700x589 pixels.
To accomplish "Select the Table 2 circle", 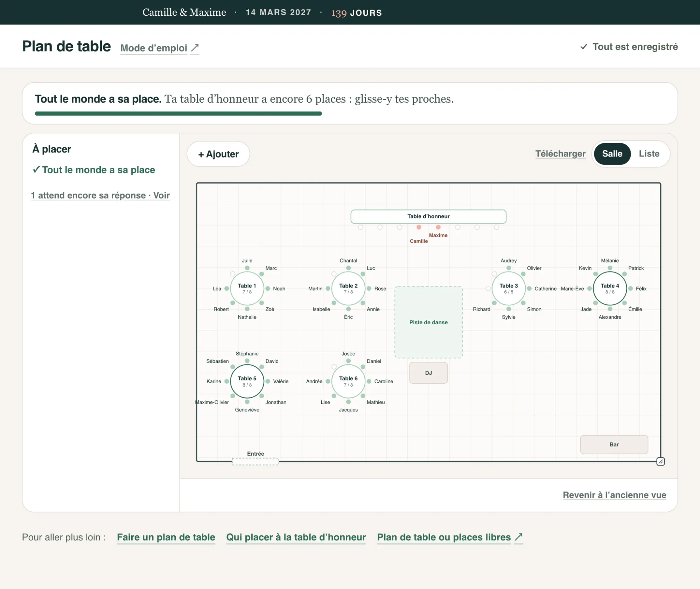I will (348, 289).
